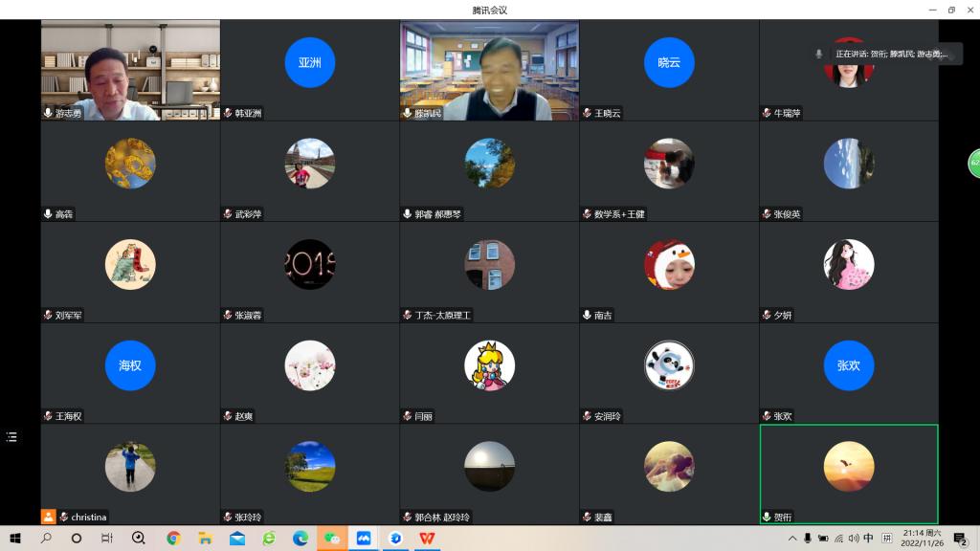
Task: Open the Windows notification center
Action: pyautogui.click(x=960, y=539)
